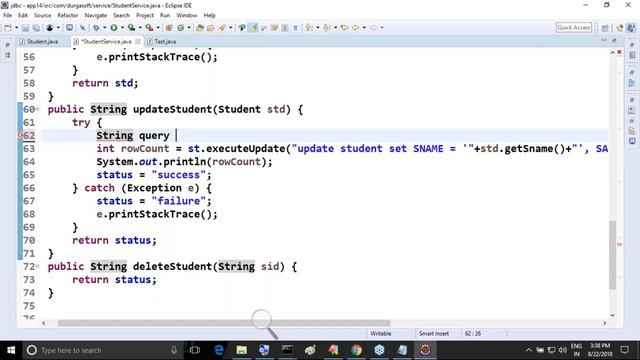Open the Source menu
640x360 pixels.
42,15
